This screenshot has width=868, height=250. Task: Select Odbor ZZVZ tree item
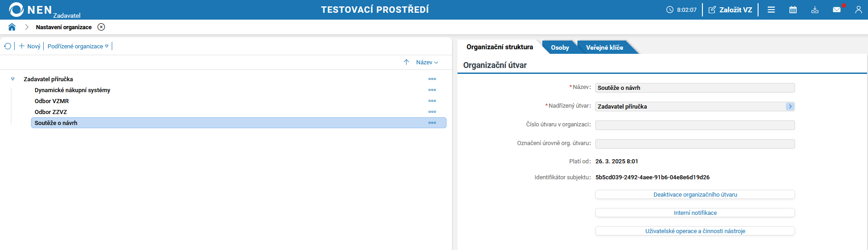[51, 112]
